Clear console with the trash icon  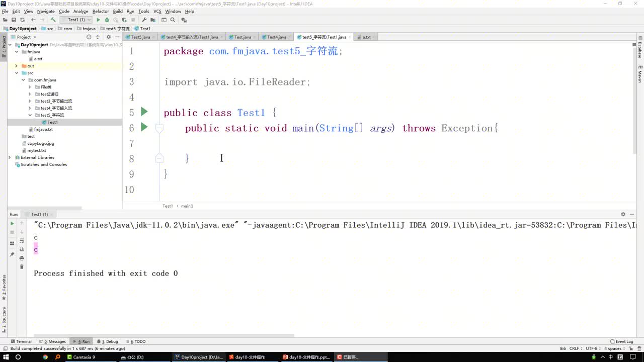pos(22,266)
